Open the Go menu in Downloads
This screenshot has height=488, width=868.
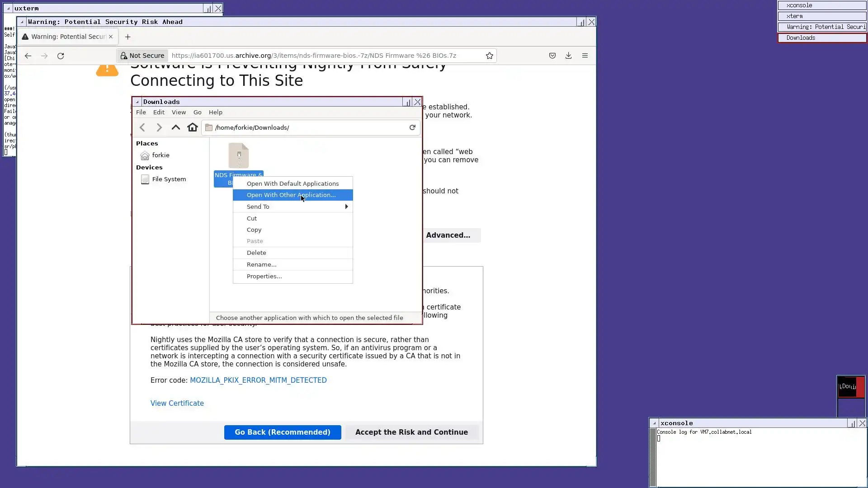tap(197, 113)
